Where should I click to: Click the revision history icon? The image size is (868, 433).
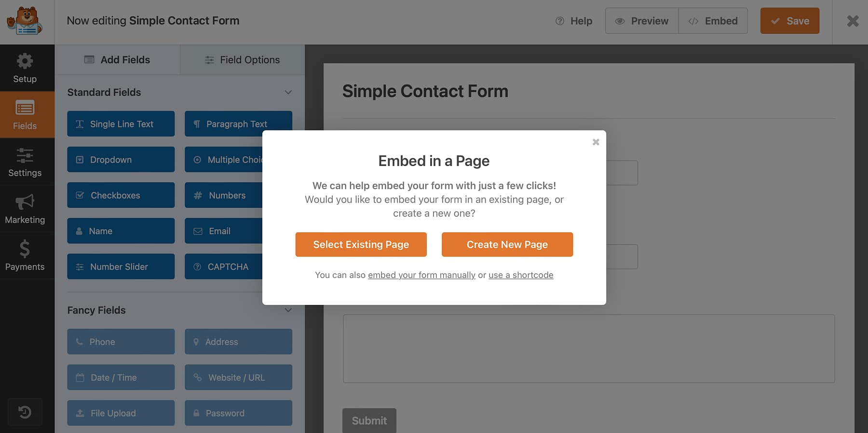25,412
